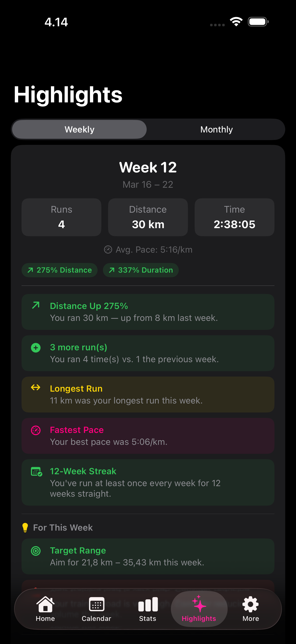Open the Distance Up 275% highlight
Screen dimensions: 296x644
click(148, 312)
